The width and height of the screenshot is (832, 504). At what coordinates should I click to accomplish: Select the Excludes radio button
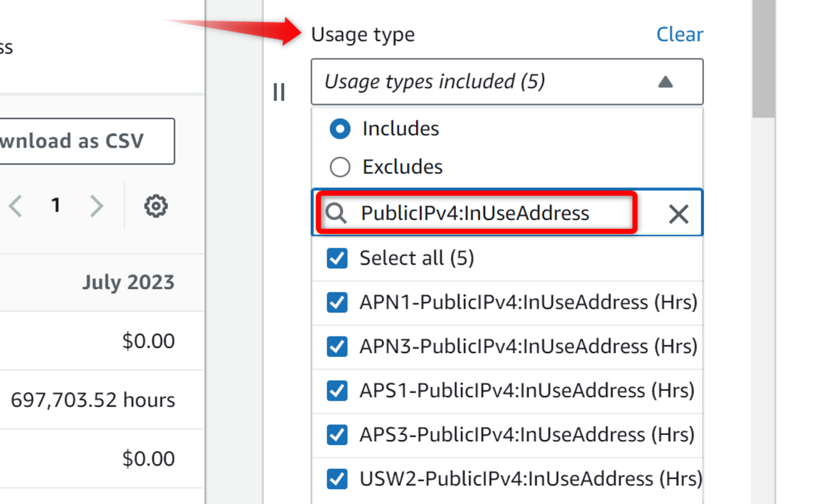340,167
